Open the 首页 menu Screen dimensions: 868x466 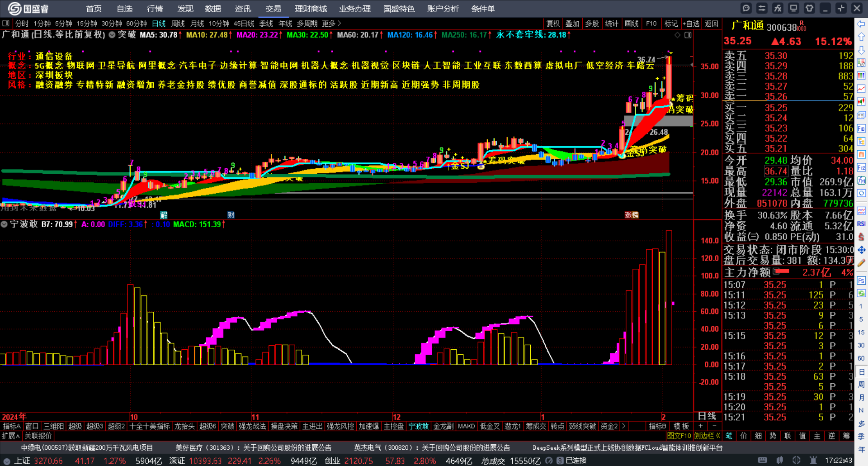(x=94, y=9)
